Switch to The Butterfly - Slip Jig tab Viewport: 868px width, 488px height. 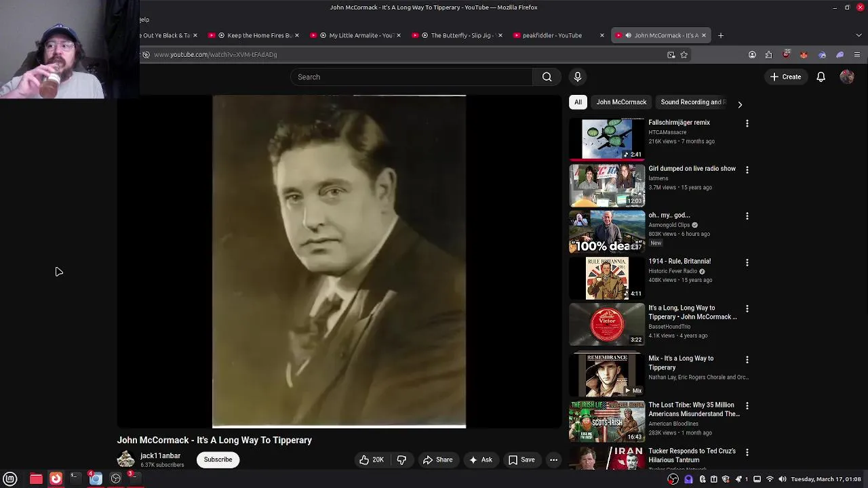pos(458,35)
